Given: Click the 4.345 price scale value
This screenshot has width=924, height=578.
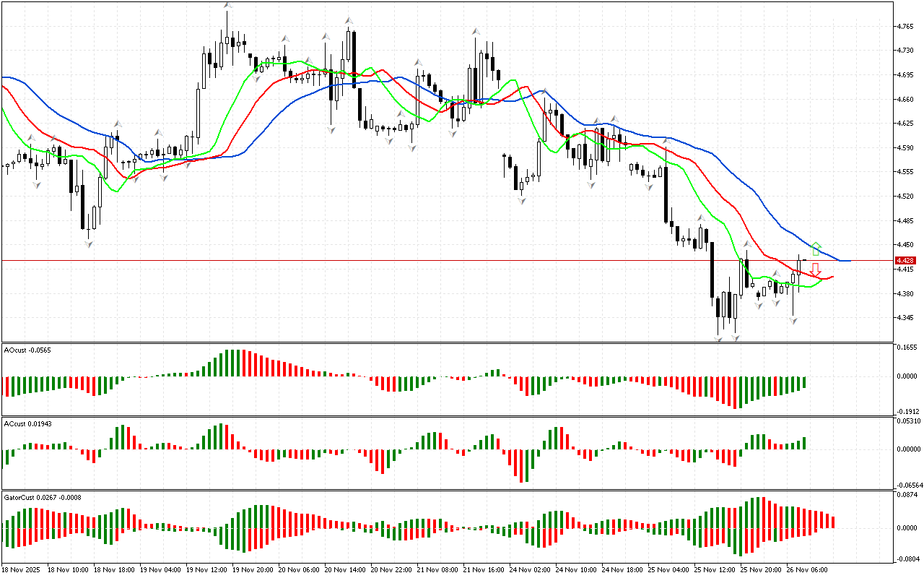Looking at the screenshot, I should pos(905,318).
